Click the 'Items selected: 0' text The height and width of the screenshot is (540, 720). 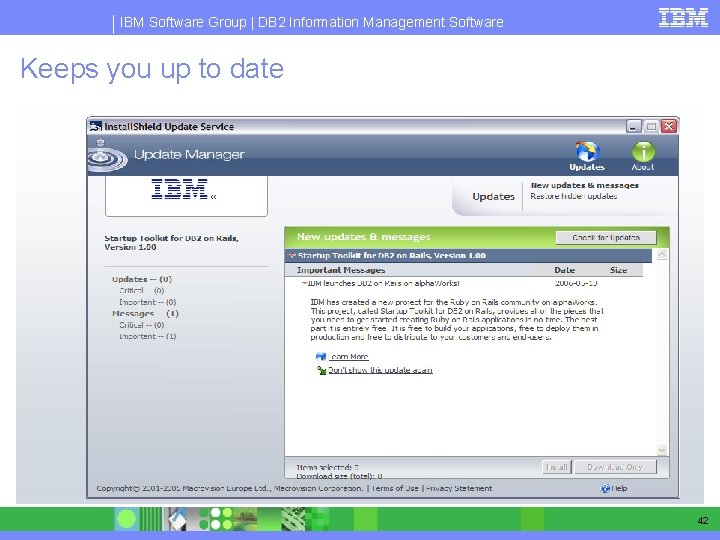pos(327,467)
